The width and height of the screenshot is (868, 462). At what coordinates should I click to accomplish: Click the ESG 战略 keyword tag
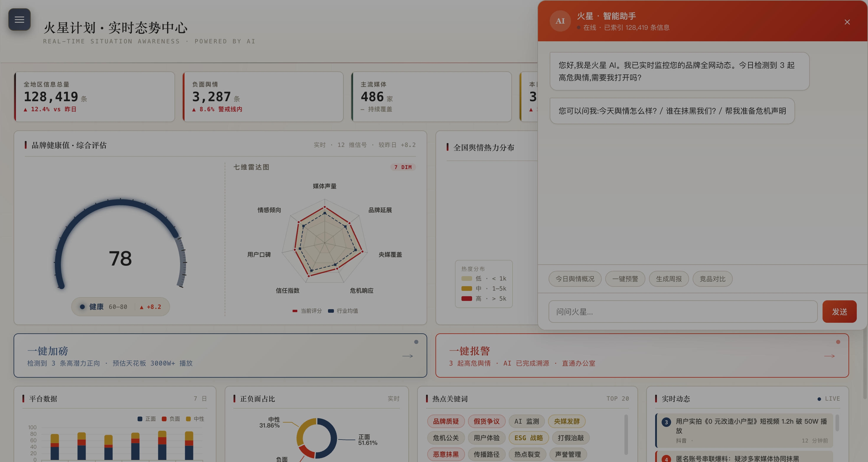point(529,438)
